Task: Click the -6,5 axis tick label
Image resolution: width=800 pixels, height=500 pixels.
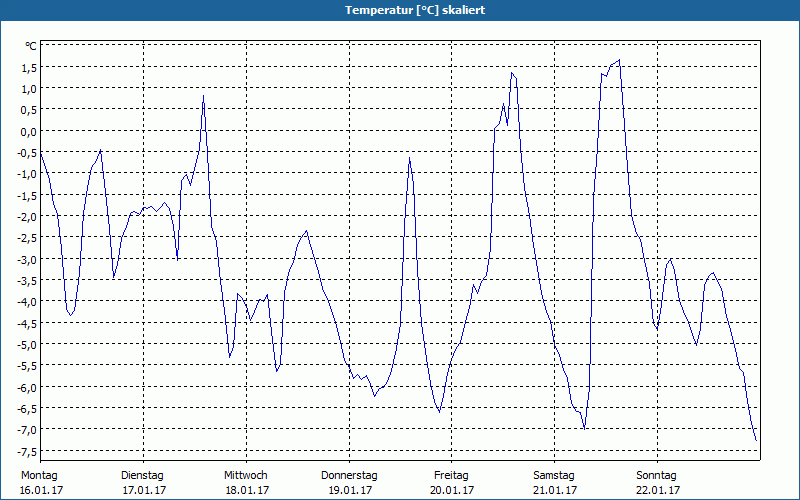Action: pos(28,409)
